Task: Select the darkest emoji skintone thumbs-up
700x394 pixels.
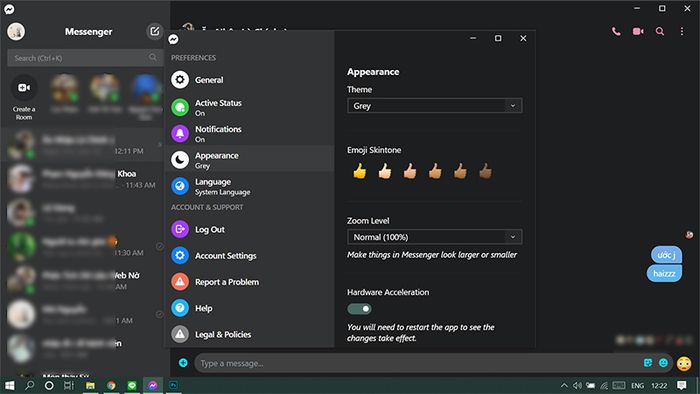Action: (485, 171)
